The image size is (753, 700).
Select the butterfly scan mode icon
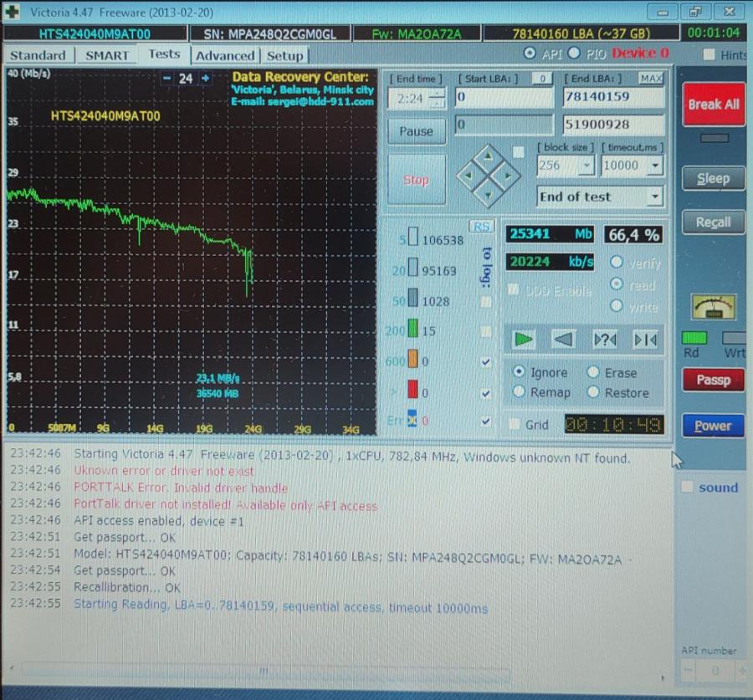(x=644, y=340)
